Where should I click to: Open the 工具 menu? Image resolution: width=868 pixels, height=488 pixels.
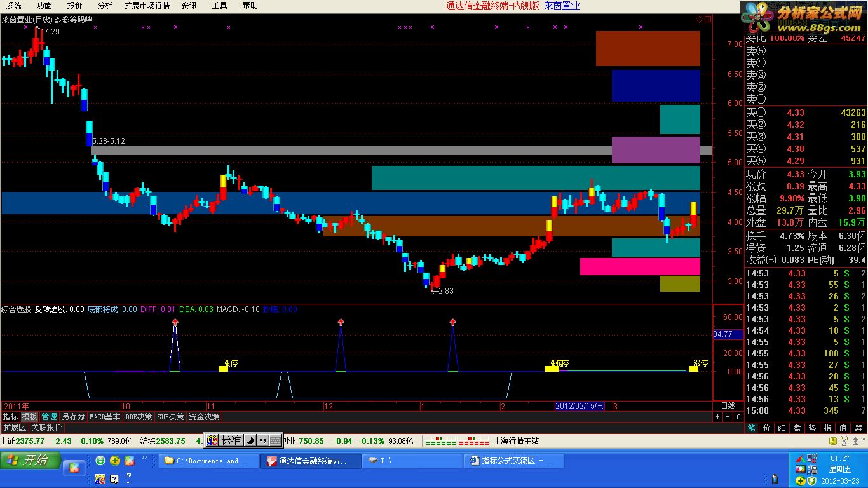[219, 6]
